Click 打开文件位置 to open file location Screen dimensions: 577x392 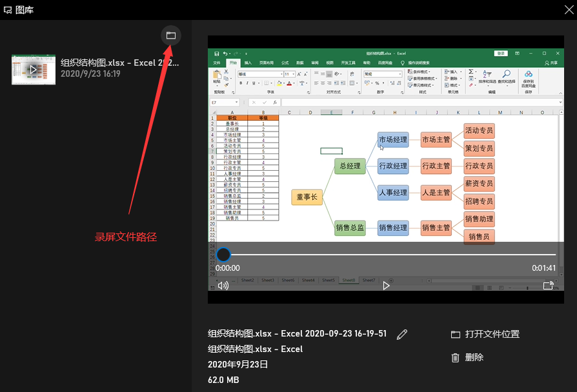tap(485, 334)
